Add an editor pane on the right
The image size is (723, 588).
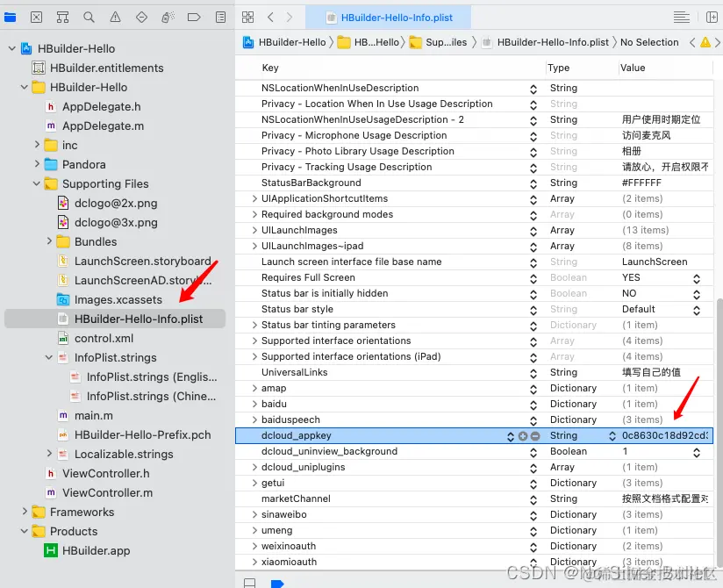click(712, 18)
